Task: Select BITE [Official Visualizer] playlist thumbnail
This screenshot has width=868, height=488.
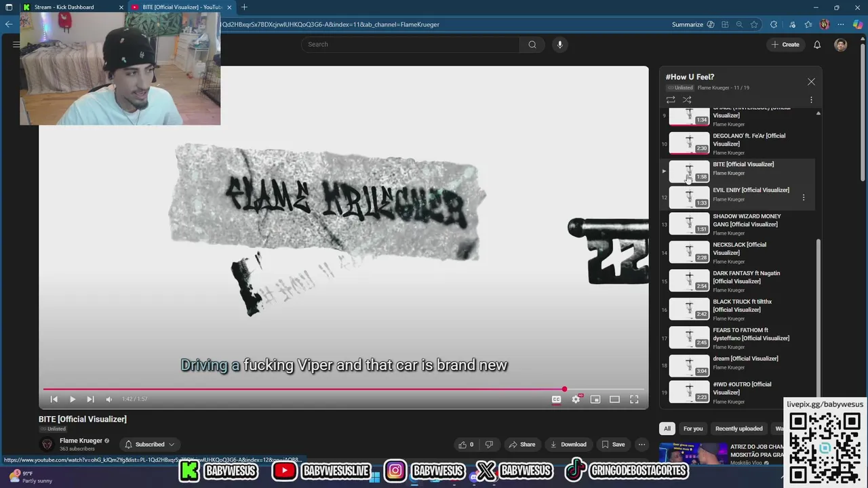Action: pos(689,171)
